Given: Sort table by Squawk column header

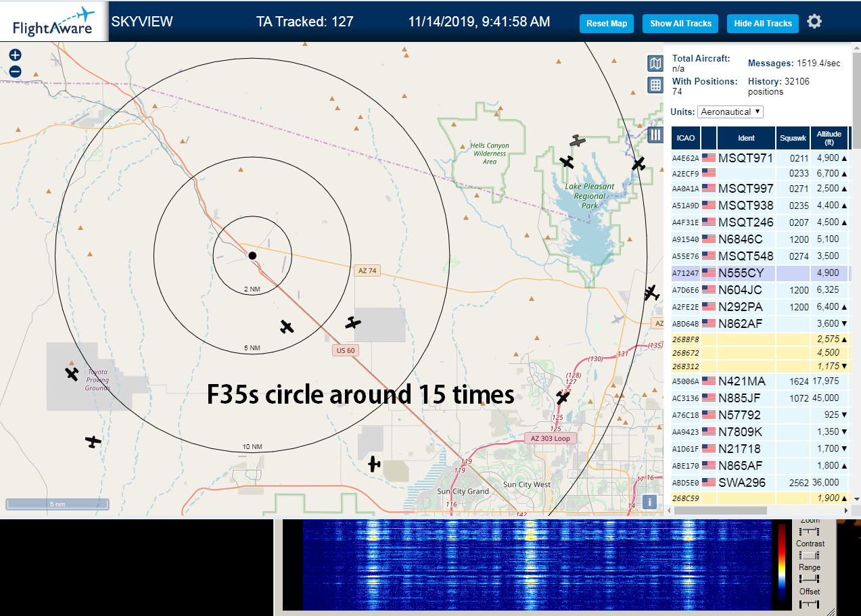Looking at the screenshot, I should 793,138.
